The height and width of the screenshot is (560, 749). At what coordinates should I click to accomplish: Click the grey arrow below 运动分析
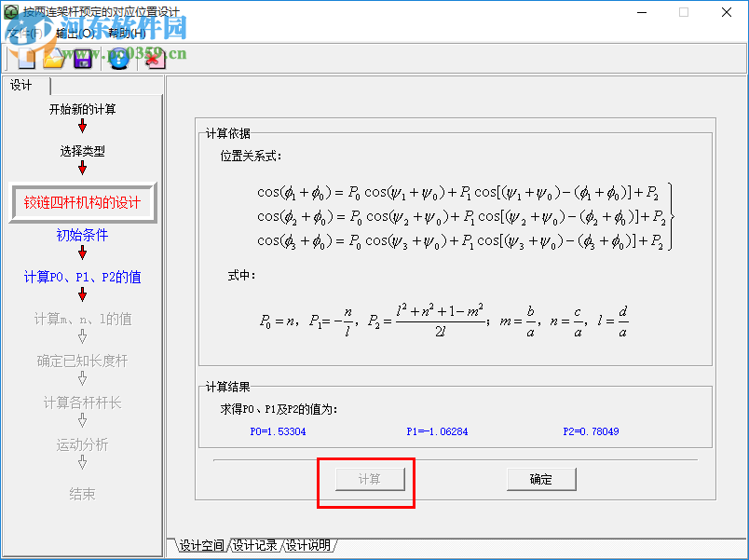(82, 462)
